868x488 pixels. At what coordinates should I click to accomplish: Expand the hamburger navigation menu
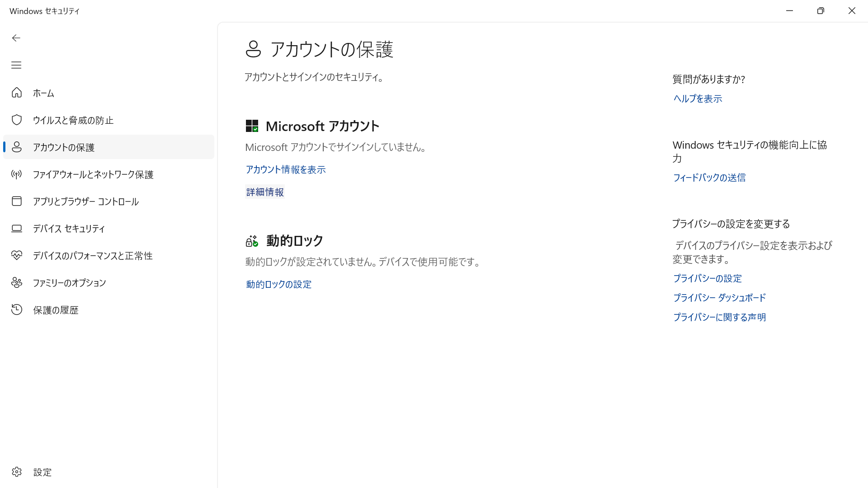16,65
